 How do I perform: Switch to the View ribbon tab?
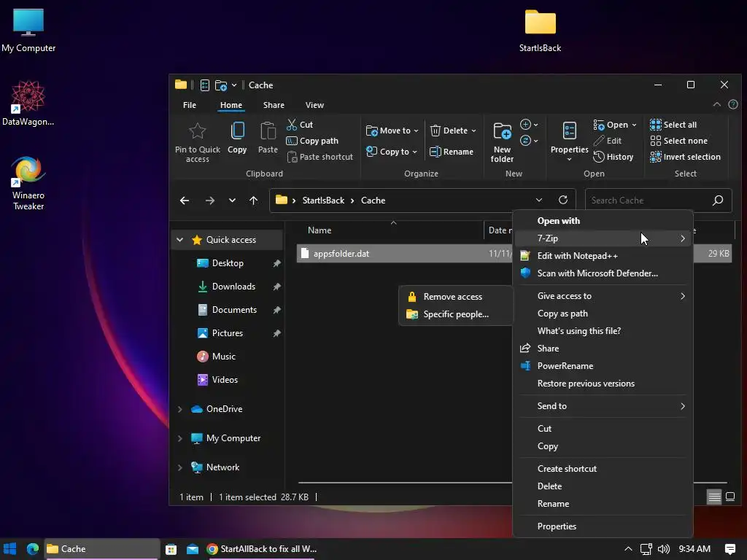(314, 105)
